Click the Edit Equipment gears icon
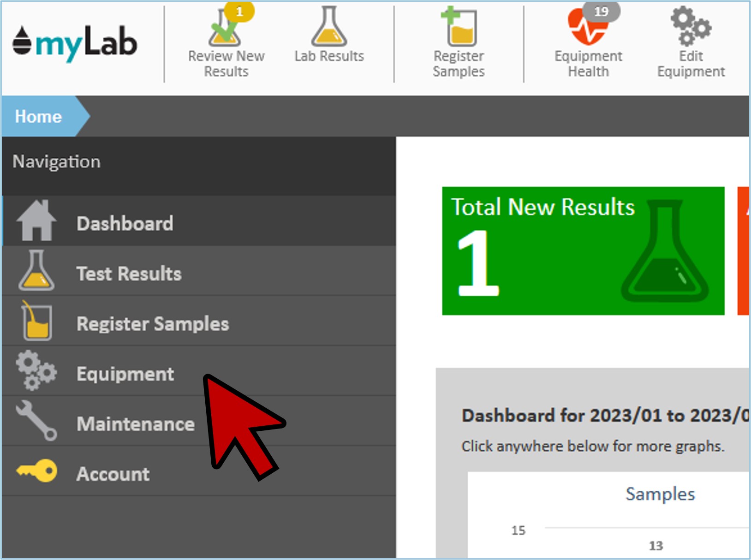 [x=690, y=26]
